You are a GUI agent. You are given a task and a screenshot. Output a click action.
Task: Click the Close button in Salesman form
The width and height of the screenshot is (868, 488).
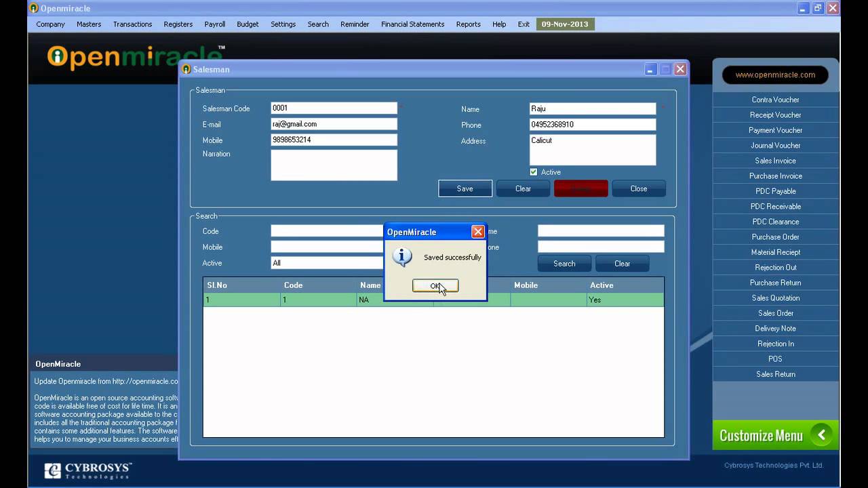[x=639, y=188]
